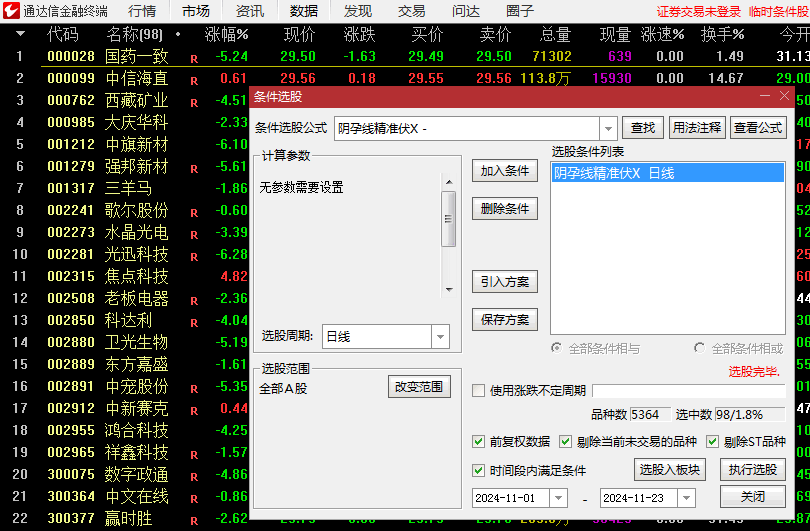The image size is (810, 531).
Task: Click the R marker beside 老板电器
Action: coord(194,301)
